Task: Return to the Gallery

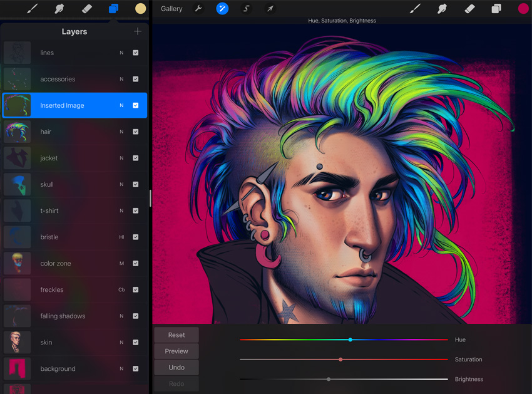Action: coord(171,9)
